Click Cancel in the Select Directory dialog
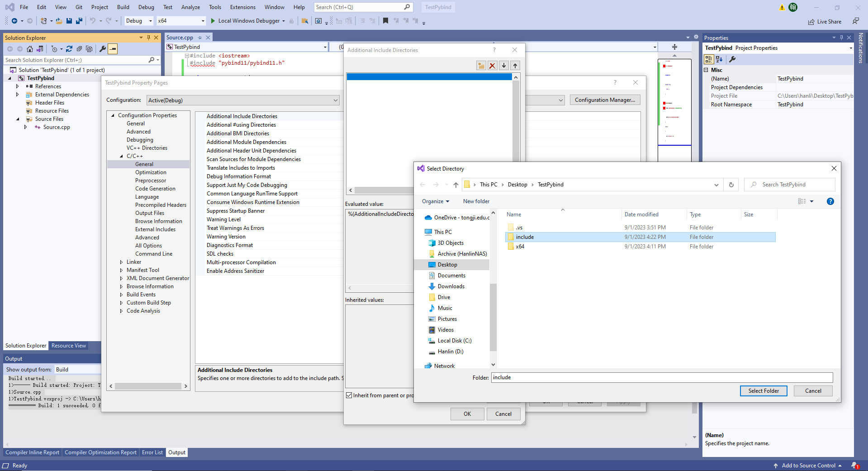 [813, 391]
